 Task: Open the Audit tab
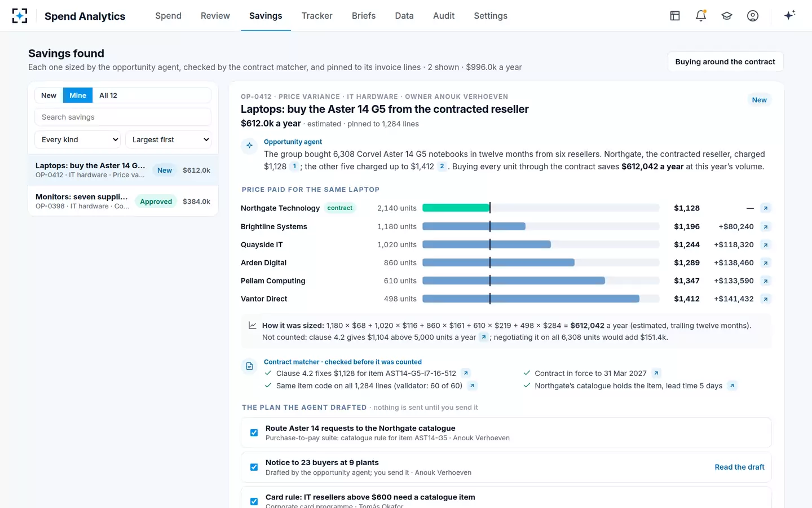pos(444,16)
